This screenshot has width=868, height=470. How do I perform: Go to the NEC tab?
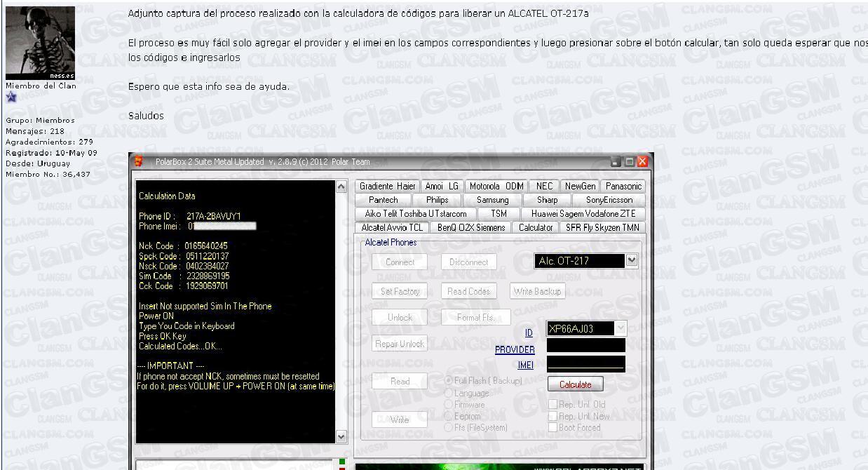click(x=544, y=186)
